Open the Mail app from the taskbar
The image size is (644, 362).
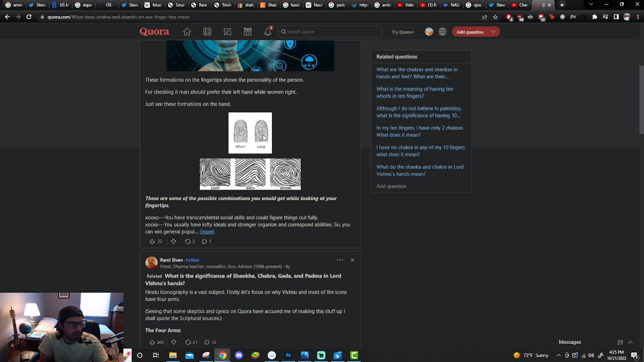point(189,355)
